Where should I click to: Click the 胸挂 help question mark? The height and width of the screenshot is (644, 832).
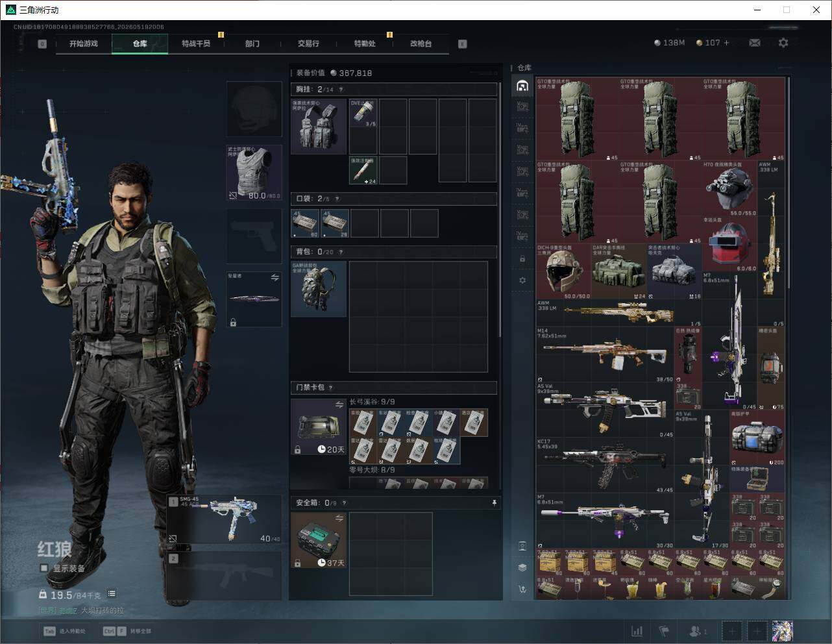tap(341, 90)
